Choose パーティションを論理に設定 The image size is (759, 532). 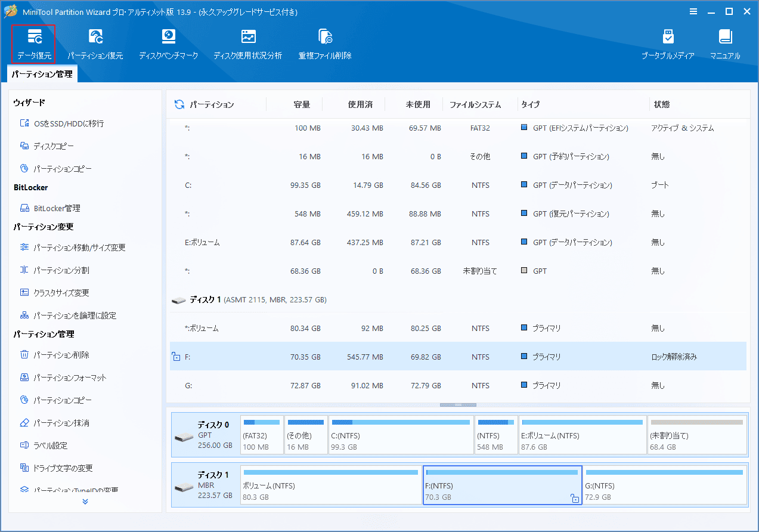(68, 316)
